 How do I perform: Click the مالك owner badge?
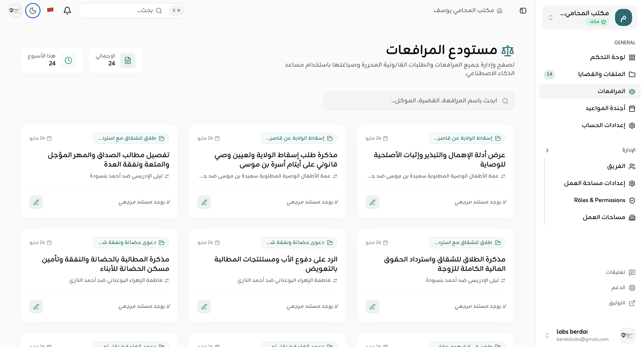click(598, 22)
